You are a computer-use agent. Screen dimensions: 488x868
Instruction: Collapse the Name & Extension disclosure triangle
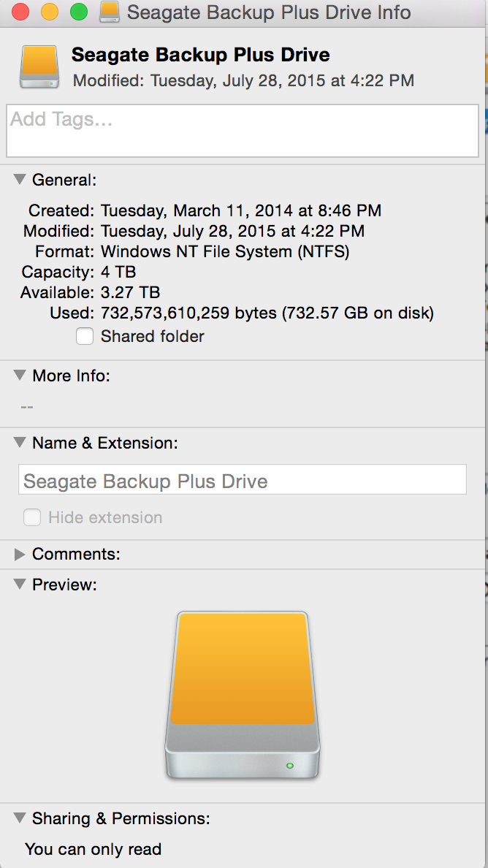point(20,443)
